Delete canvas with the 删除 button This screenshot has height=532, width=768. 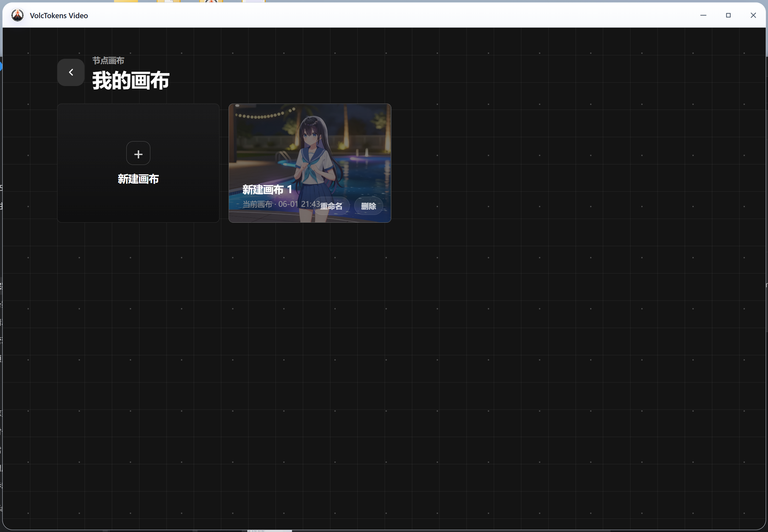click(369, 206)
